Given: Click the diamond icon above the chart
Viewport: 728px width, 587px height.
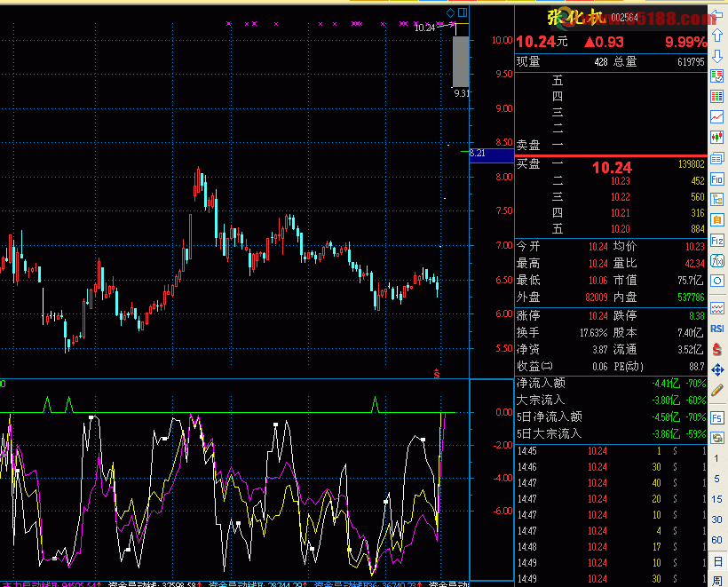Looking at the screenshot, I should click(450, 12).
